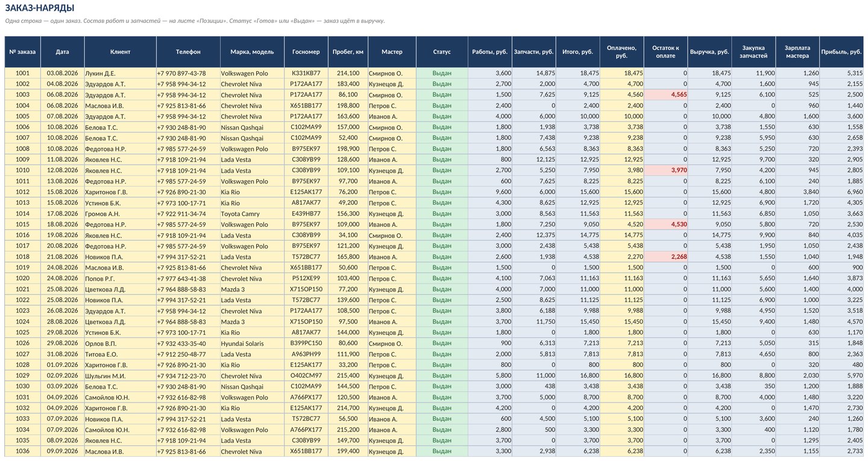
Task: Click the "Пробег, км" header cell
Action: click(348, 52)
